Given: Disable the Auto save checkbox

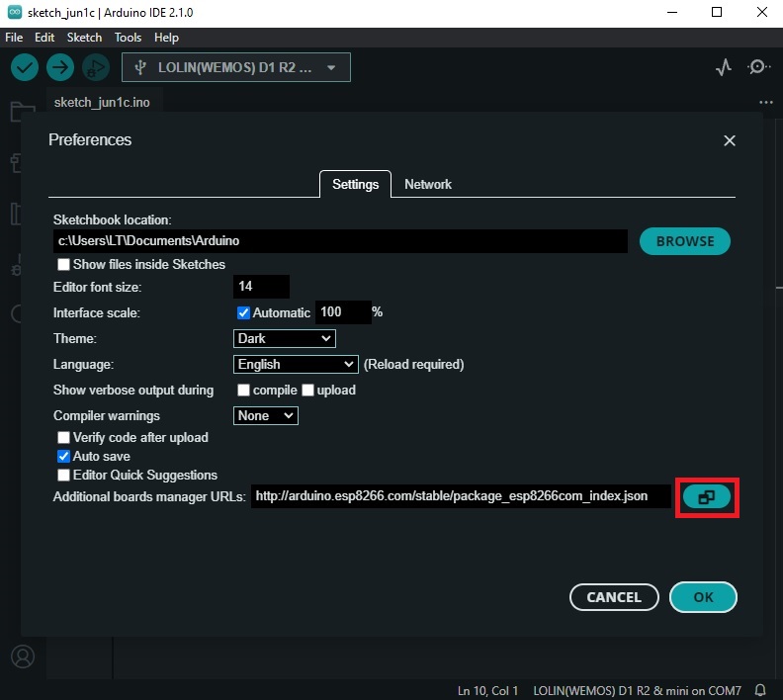Looking at the screenshot, I should click(63, 456).
